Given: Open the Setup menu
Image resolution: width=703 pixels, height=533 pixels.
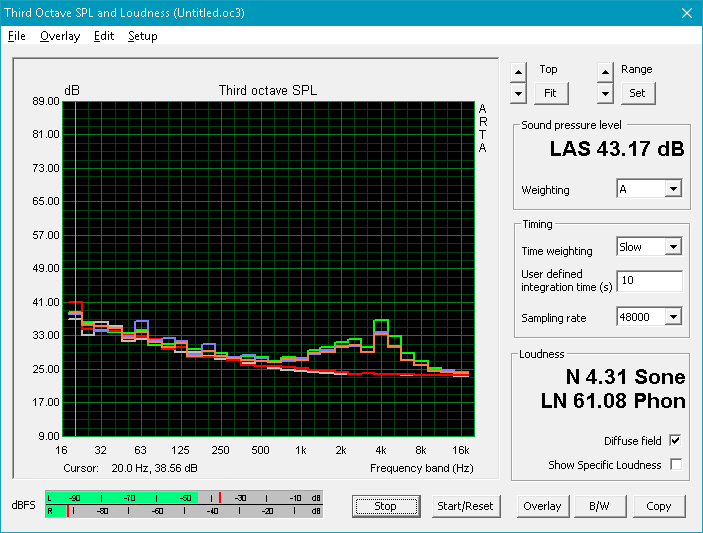Looking at the screenshot, I should click(143, 36).
